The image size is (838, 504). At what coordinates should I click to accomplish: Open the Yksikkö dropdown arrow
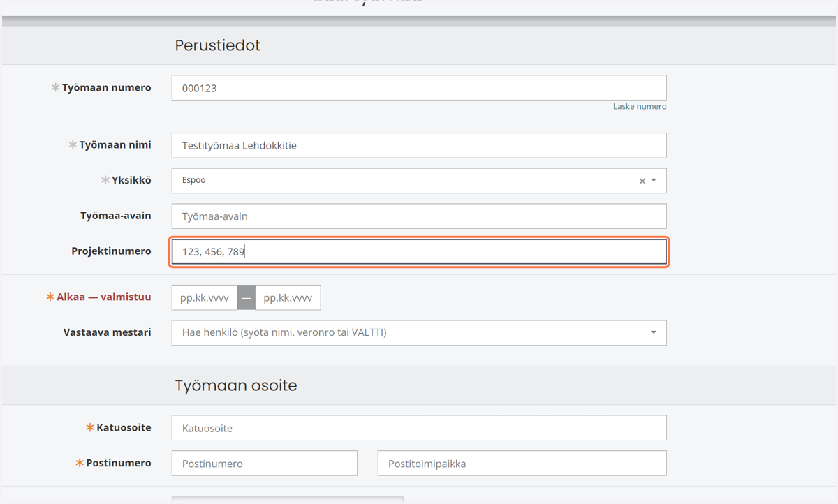coord(654,180)
